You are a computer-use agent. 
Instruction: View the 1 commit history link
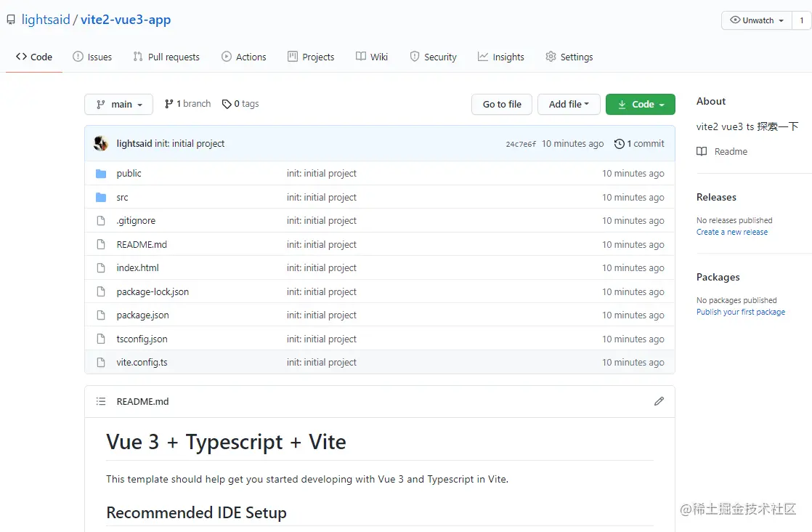[639, 143]
